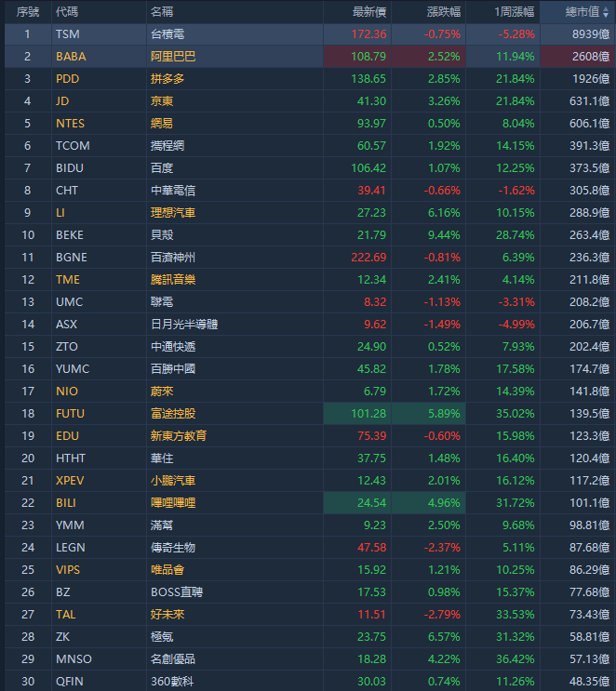This screenshot has width=616, height=691.
Task: Select the JD ticker code
Action: [x=62, y=101]
